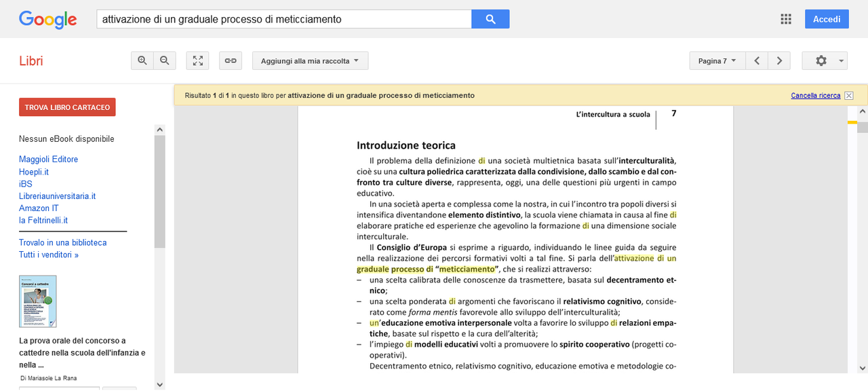This screenshot has height=391, width=868.
Task: Click the Introduzione teorica heading
Action: (406, 145)
